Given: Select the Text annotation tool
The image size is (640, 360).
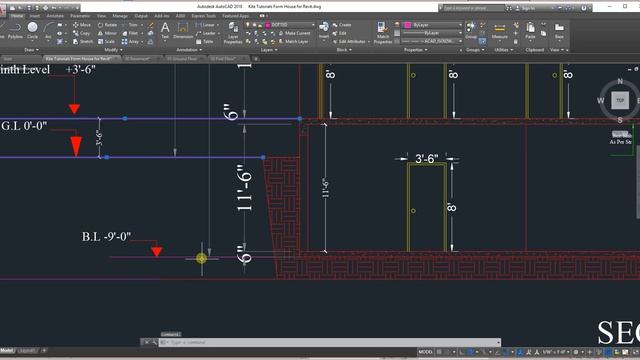Looking at the screenshot, I should coord(165,31).
